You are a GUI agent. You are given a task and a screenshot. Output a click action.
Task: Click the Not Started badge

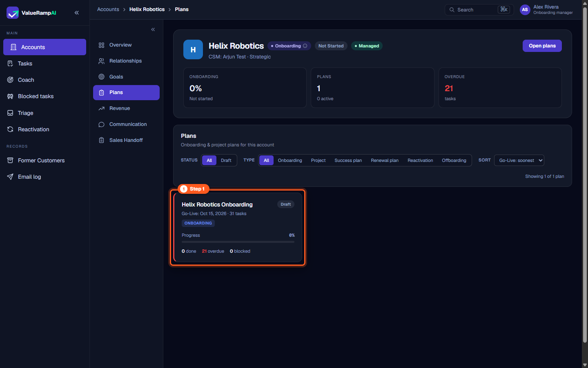click(331, 46)
